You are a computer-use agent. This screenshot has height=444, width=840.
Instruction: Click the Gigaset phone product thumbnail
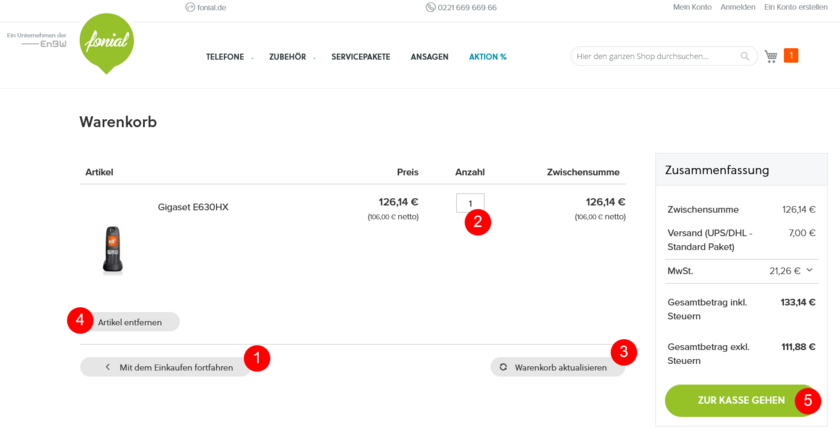pos(112,250)
